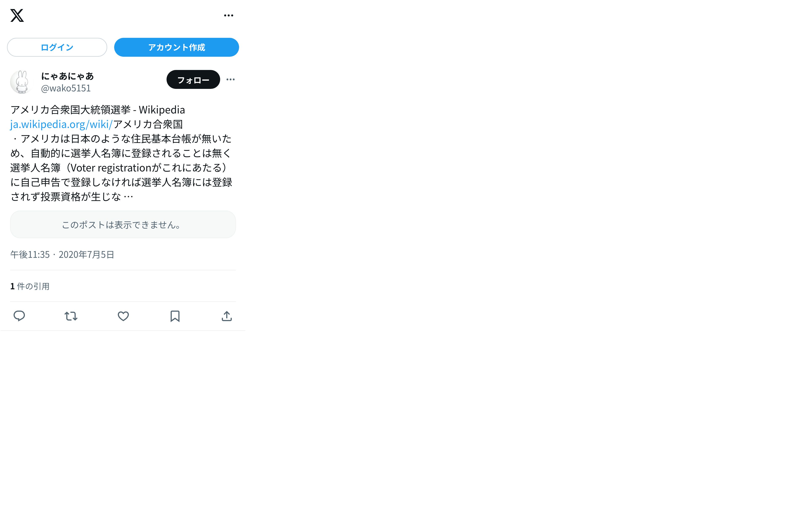The width and height of the screenshot is (810, 532).
Task: Click the ログイン button
Action: [x=57, y=47]
